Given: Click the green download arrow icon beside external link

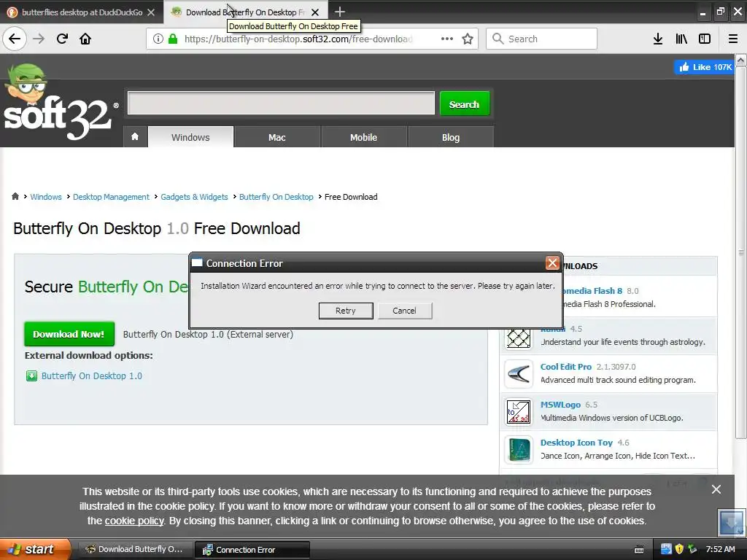Looking at the screenshot, I should click(31, 376).
